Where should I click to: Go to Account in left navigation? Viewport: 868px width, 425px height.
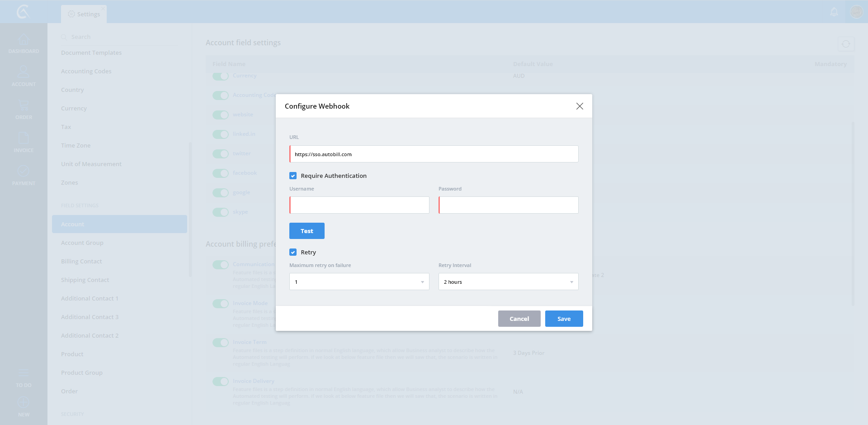[x=24, y=73]
